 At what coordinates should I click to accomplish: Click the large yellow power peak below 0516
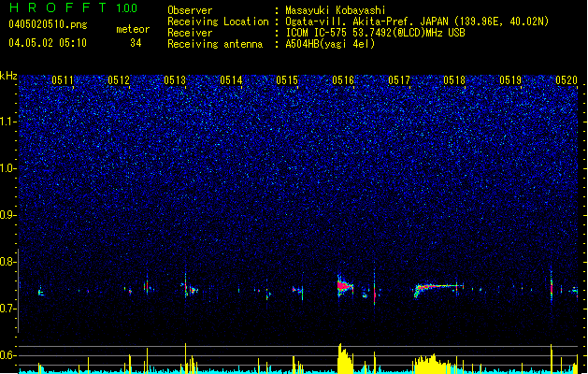pos(345,359)
